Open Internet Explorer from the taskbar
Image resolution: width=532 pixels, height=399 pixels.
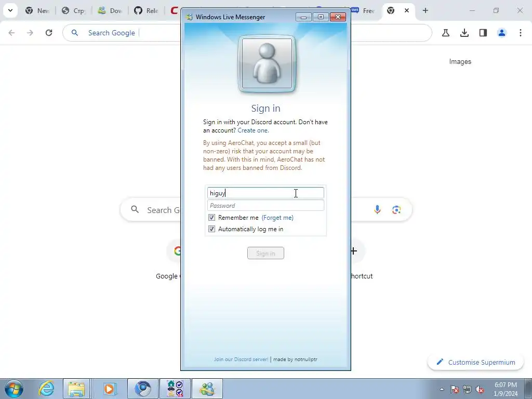point(46,389)
